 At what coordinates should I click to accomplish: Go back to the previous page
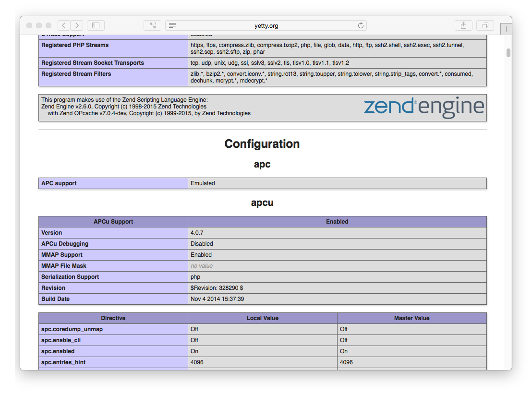tap(64, 25)
